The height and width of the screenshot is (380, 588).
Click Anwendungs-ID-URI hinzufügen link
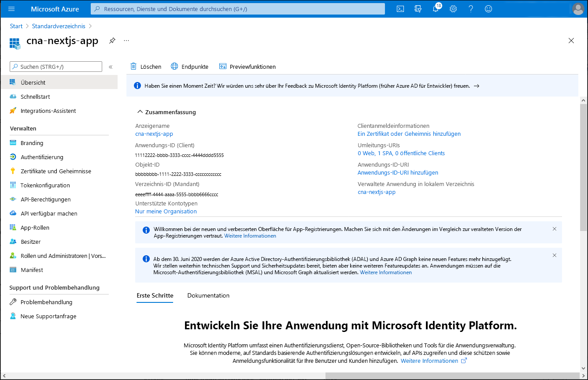(398, 172)
